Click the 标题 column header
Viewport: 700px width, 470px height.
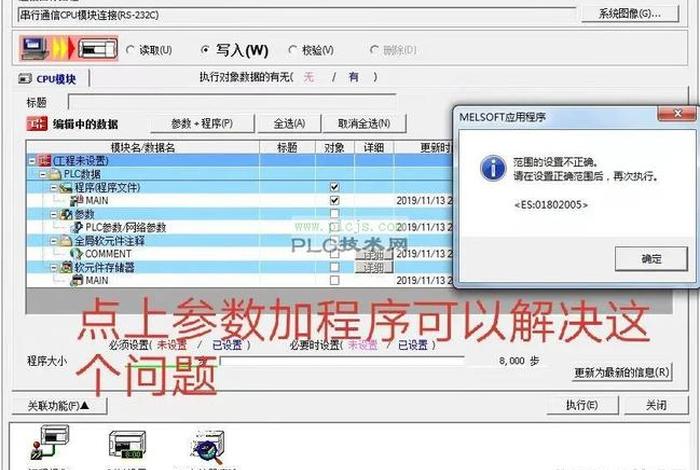coord(287,147)
